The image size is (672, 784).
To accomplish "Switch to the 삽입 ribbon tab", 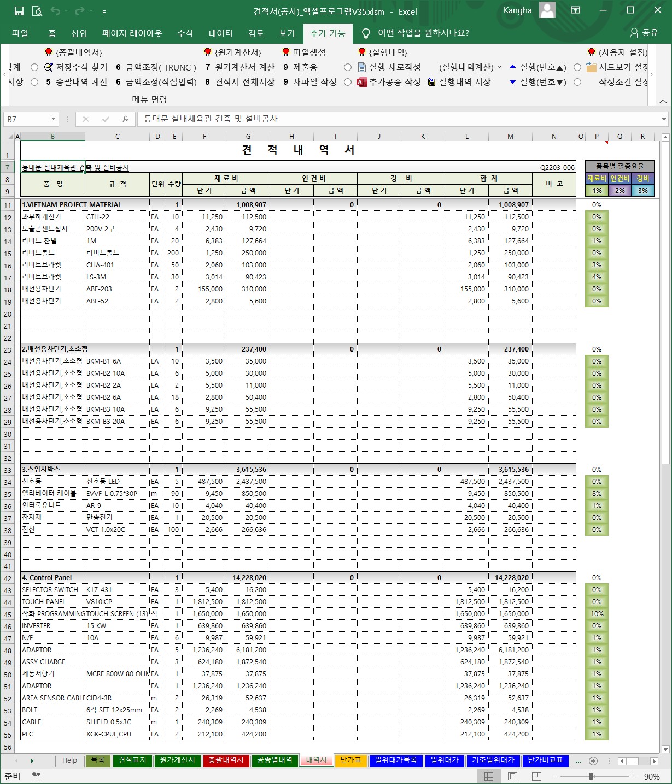I will 79,33.
